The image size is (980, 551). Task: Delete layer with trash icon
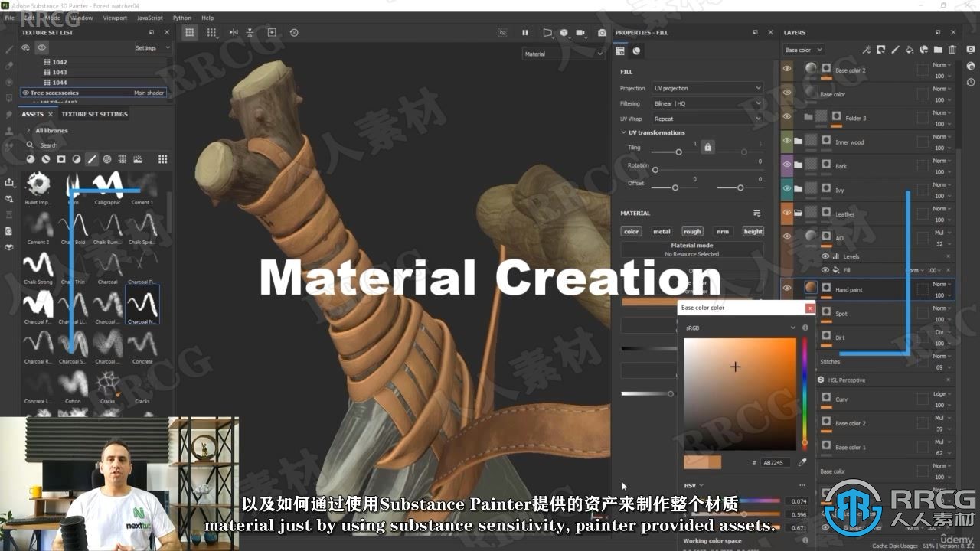(x=952, y=50)
